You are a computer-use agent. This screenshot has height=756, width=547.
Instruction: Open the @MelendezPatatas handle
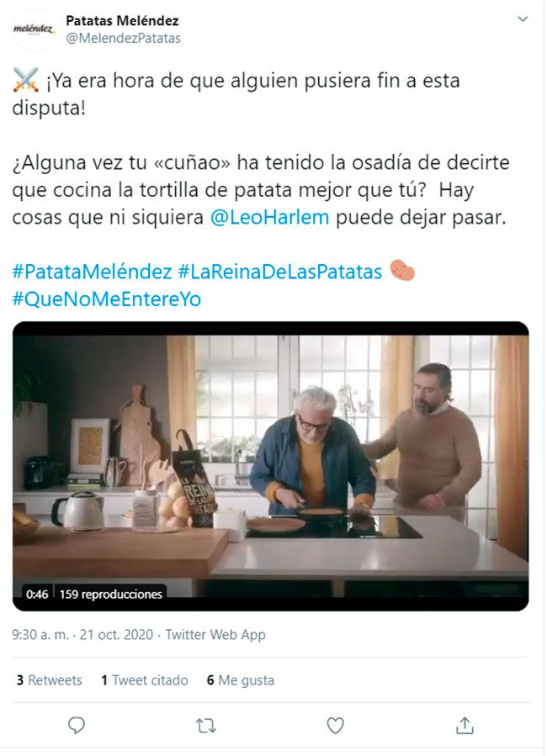coord(123,38)
